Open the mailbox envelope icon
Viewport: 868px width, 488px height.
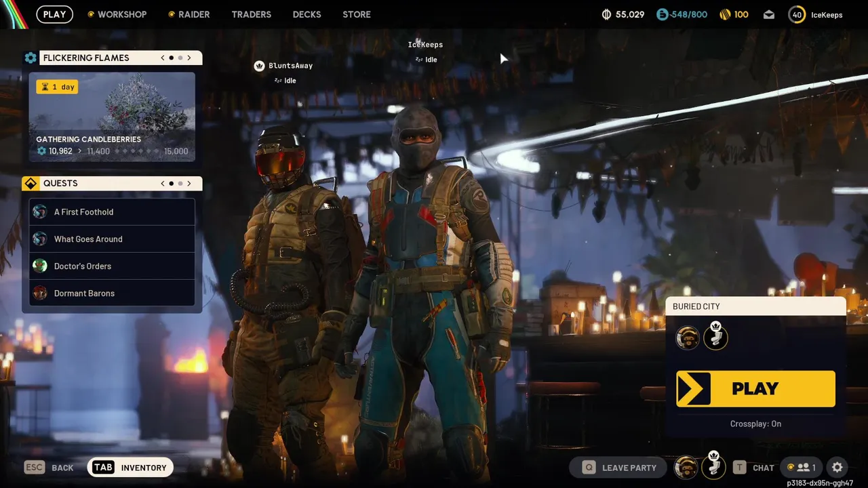[x=768, y=14]
